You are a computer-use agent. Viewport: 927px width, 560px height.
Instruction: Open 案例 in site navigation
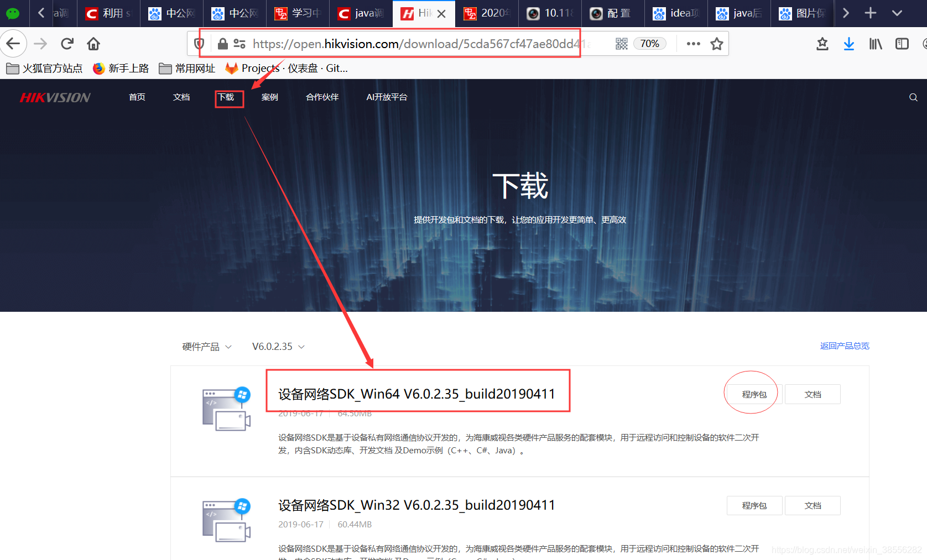(270, 97)
